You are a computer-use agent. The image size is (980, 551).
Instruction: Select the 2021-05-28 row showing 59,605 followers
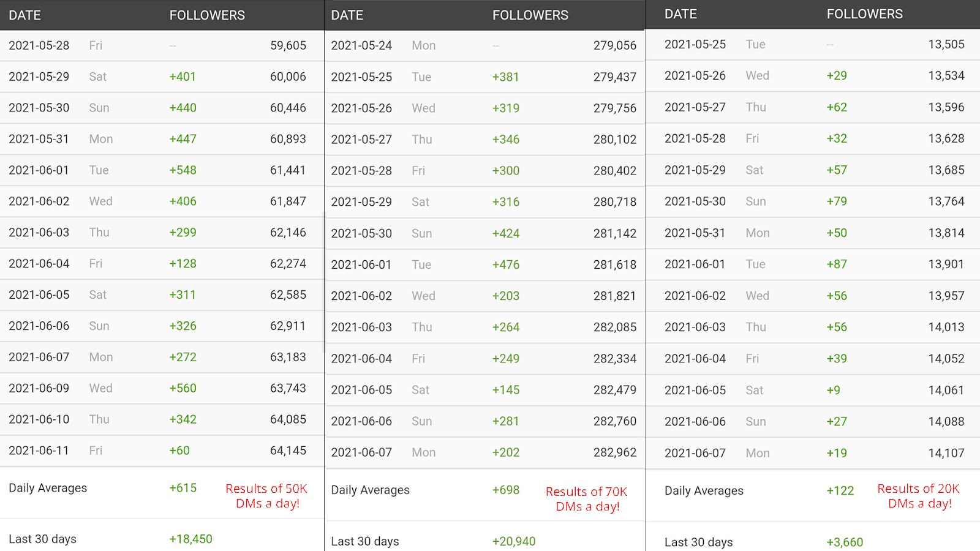pyautogui.click(x=162, y=45)
